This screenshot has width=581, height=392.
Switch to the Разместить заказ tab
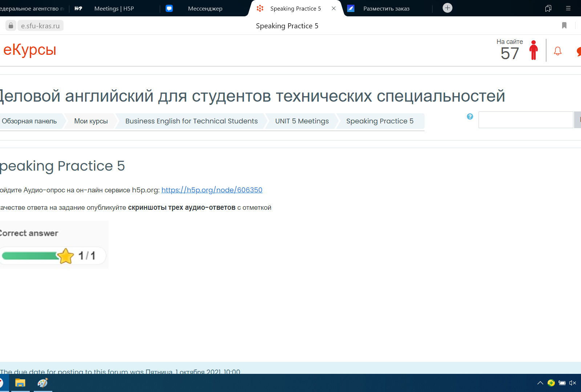tap(386, 8)
